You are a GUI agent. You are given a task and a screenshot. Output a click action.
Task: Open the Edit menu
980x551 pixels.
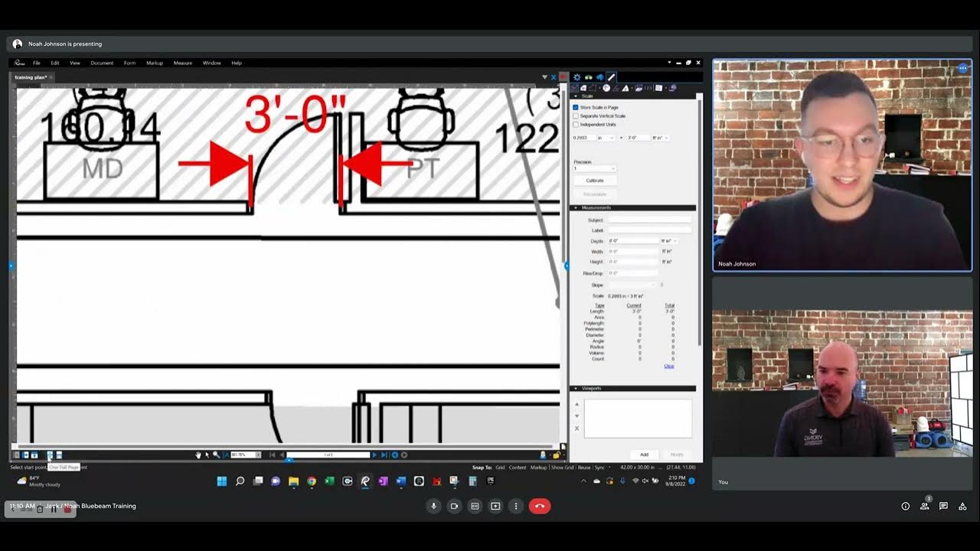click(55, 63)
